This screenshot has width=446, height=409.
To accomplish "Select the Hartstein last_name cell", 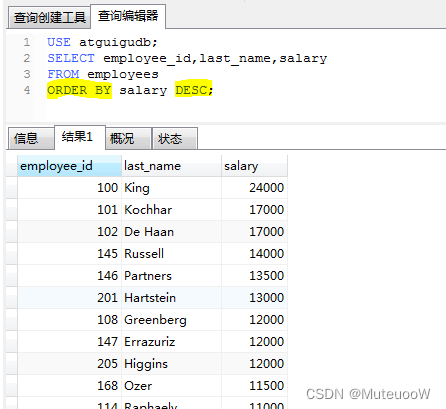I will (171, 298).
